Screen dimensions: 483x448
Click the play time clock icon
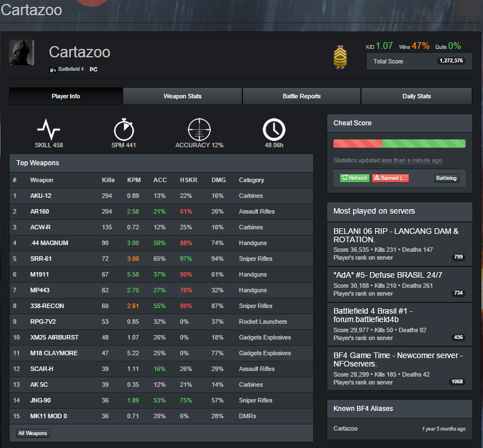click(x=274, y=130)
